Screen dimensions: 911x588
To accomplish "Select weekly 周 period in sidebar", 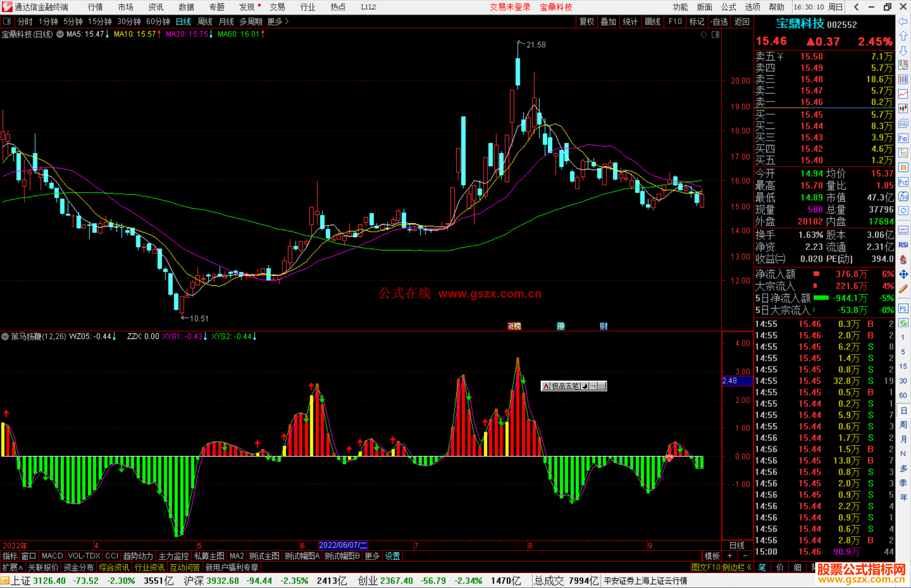I will (903, 425).
